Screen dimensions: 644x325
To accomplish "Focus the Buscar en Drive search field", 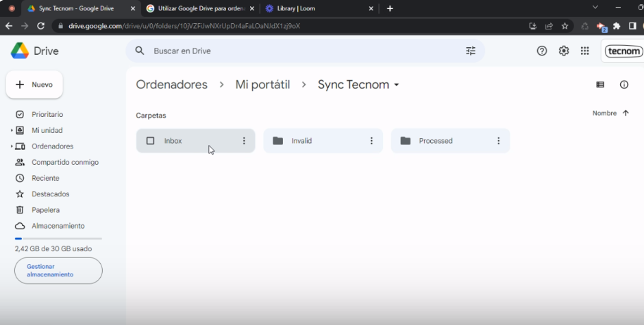I will (305, 51).
